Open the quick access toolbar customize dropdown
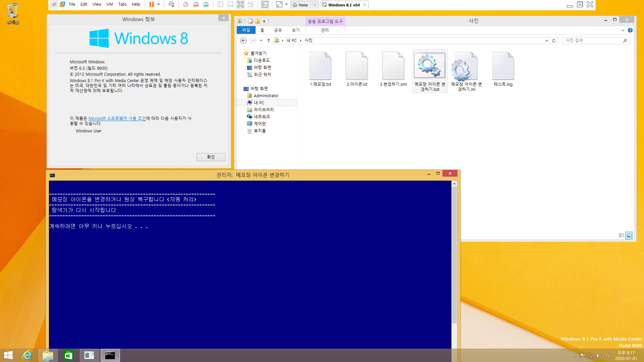Screen dimensions: 644x362 (264, 21)
